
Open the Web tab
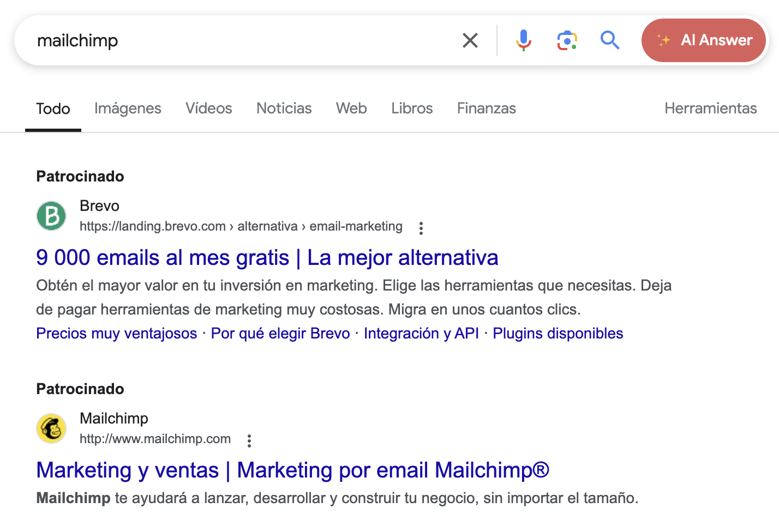(351, 108)
